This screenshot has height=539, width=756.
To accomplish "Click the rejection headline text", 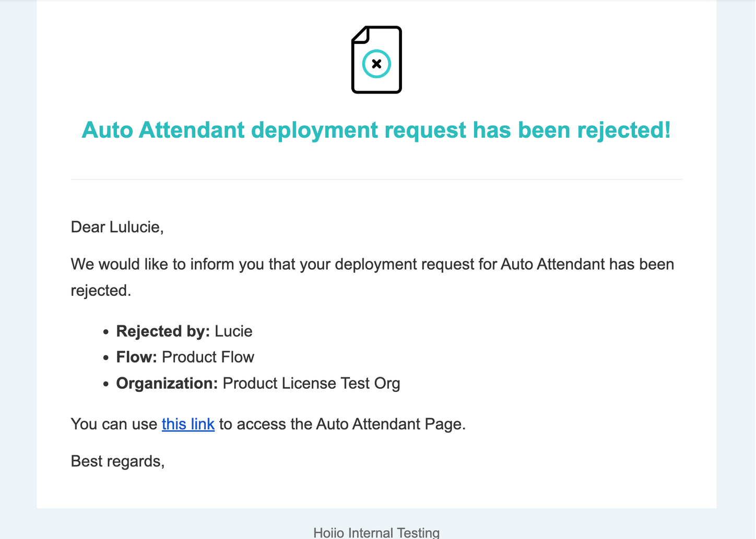I will [x=376, y=130].
